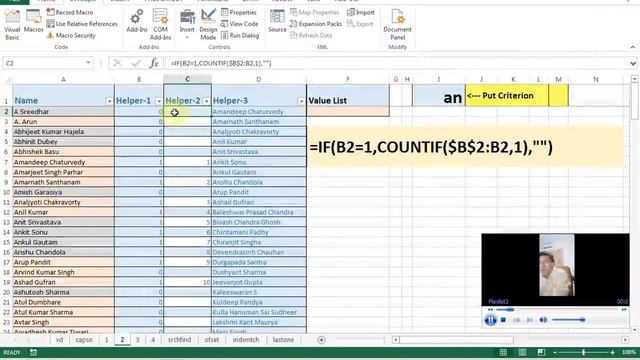Click the XML Import button
The height and width of the screenshot is (360, 640).
pyautogui.click(x=360, y=12)
